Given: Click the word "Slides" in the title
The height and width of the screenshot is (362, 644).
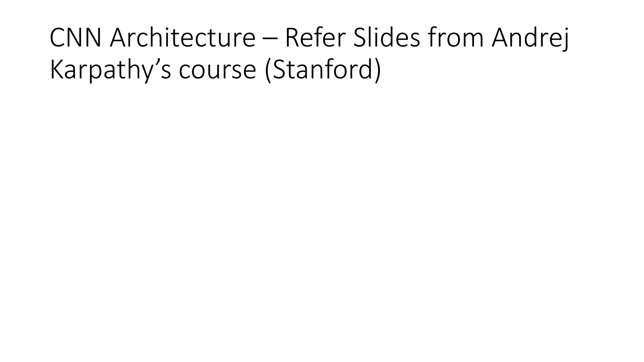Looking at the screenshot, I should (387, 38).
